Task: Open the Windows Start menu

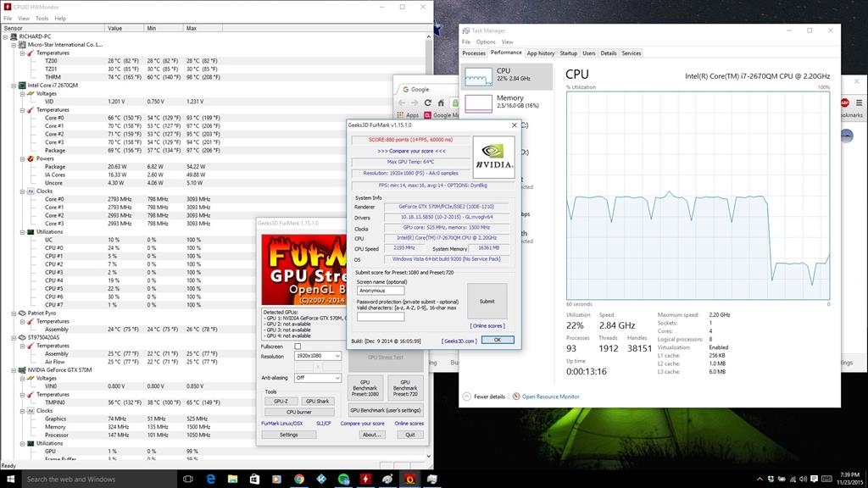Action: tap(10, 480)
